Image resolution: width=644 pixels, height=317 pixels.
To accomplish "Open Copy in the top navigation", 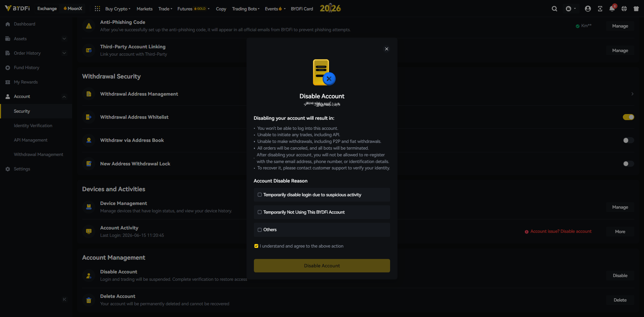I will pos(221,9).
